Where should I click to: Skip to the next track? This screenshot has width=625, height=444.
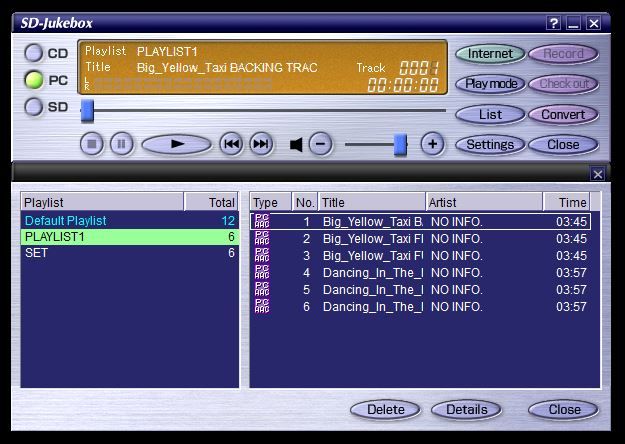pyautogui.click(x=260, y=144)
